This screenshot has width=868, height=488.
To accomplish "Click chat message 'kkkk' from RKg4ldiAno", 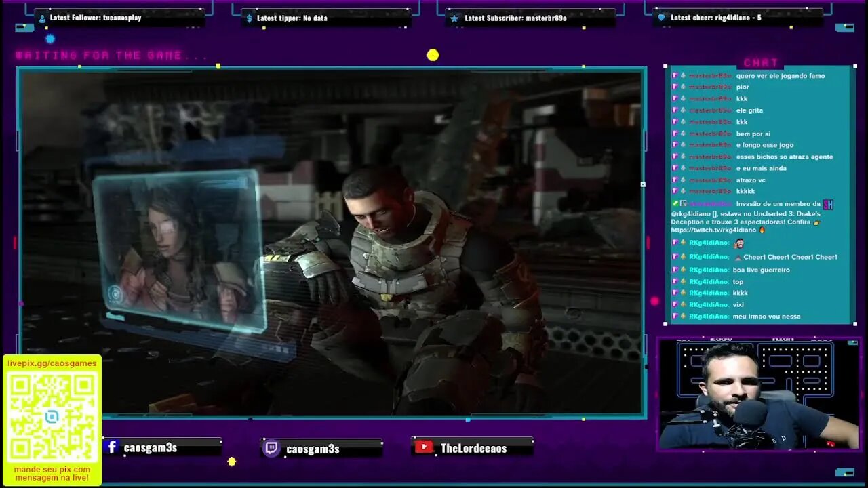I will [740, 293].
